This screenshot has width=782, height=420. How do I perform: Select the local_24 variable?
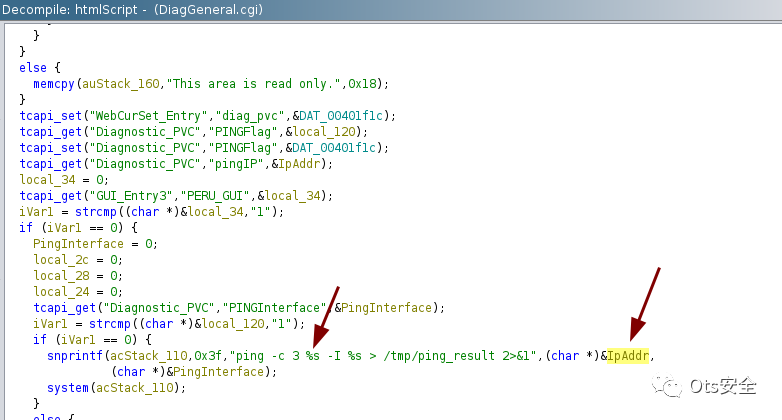click(x=61, y=291)
